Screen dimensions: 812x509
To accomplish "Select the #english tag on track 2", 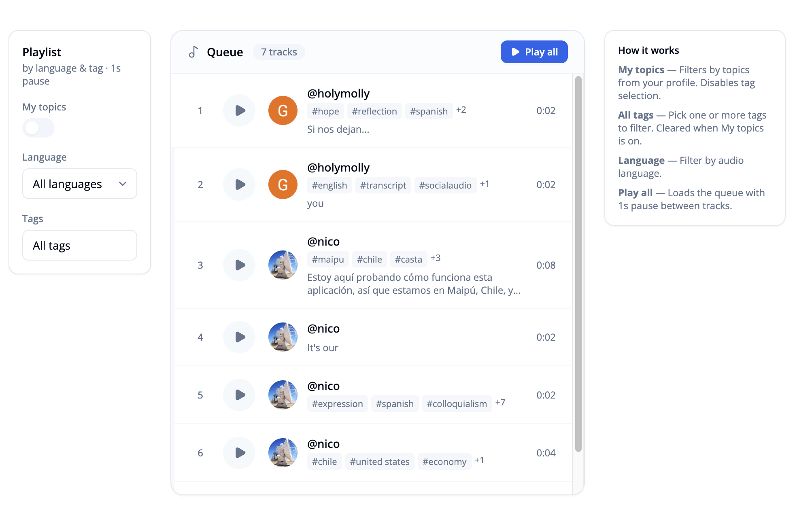I will pos(329,185).
